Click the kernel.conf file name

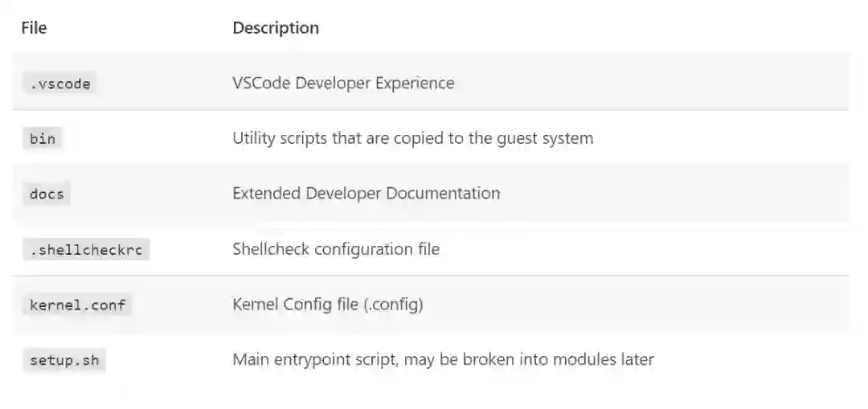tap(77, 305)
